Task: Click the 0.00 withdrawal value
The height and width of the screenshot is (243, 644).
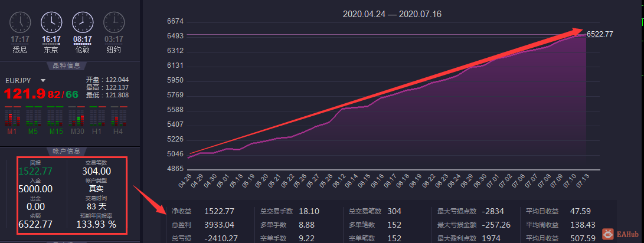Action: (35, 206)
